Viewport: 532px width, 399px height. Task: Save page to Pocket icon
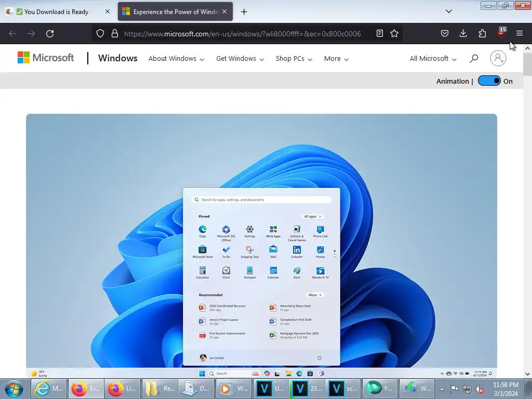click(445, 33)
